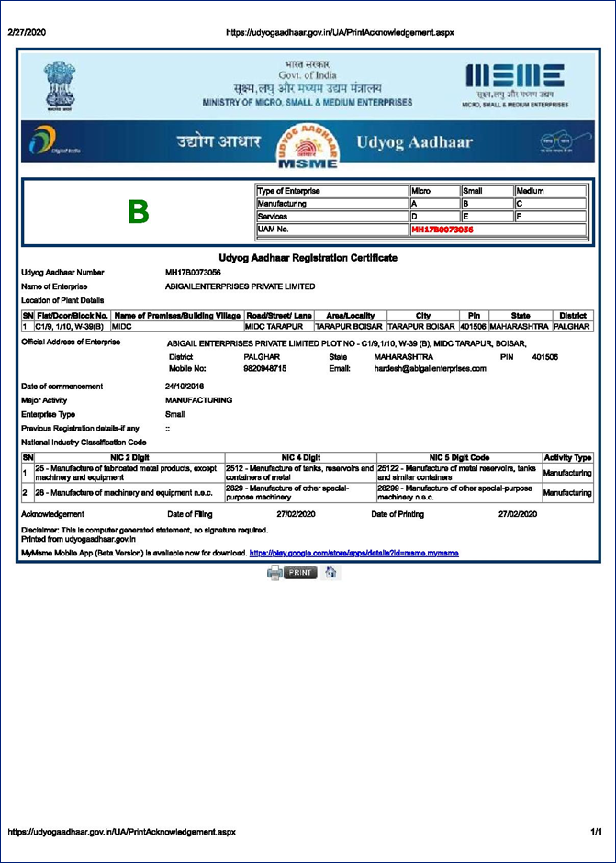Screen dimensions: 616x863
Task: Click the MIDC TARAPUR road cell
Action: coord(278,326)
